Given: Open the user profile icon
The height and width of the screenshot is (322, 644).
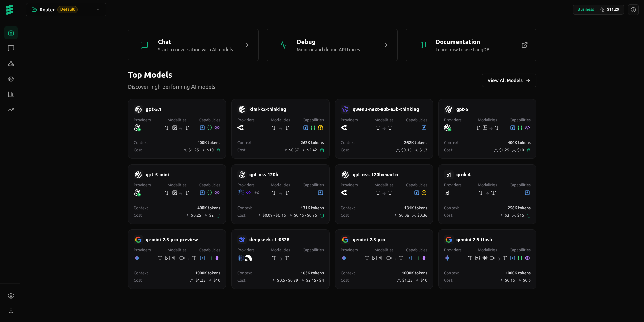Looking at the screenshot, I should [x=11, y=311].
